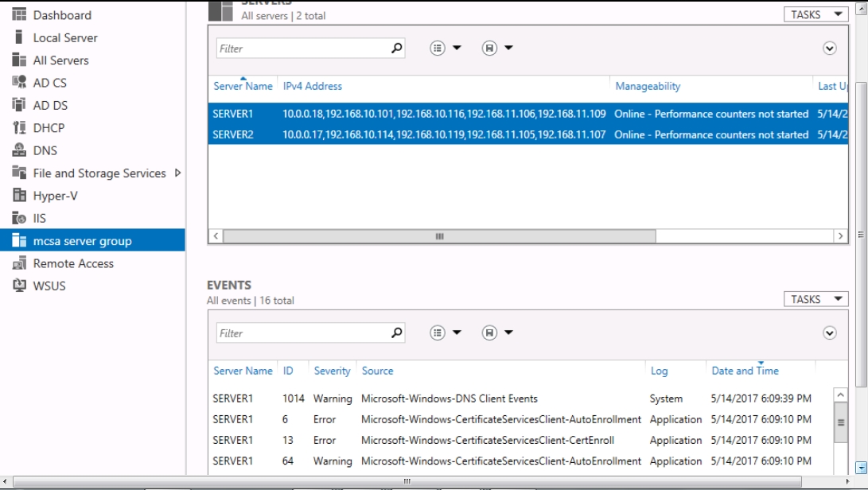Sort servers by Manageability column
This screenshot has width=868, height=490.
[x=648, y=86]
